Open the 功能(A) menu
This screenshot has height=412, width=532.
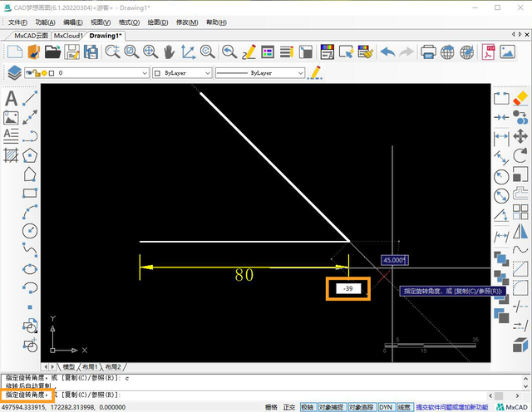[46, 22]
